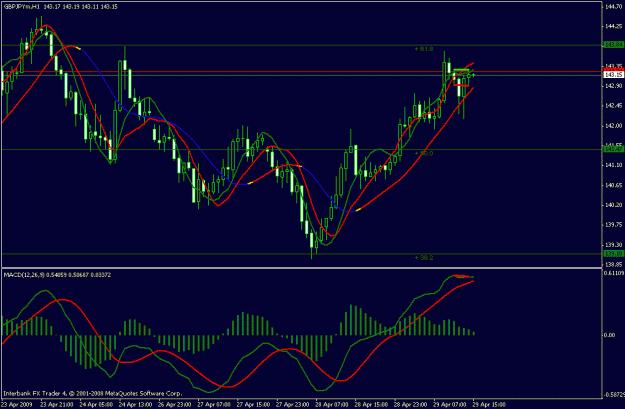Click the 27 Apr 23:00 time label
The height and width of the screenshot is (409, 625).
click(x=293, y=405)
